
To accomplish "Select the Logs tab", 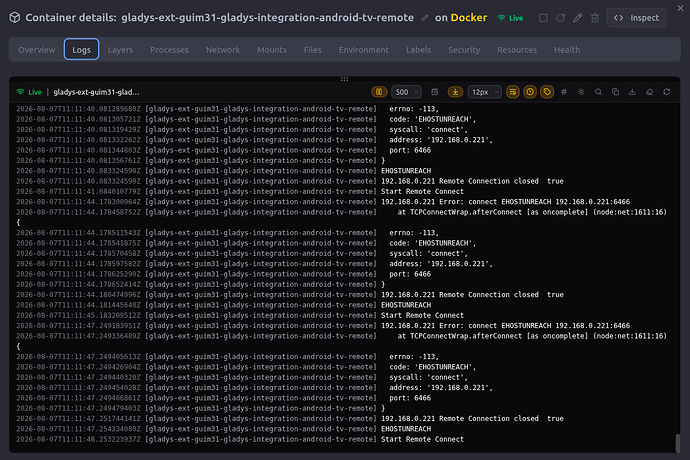I will 81,50.
